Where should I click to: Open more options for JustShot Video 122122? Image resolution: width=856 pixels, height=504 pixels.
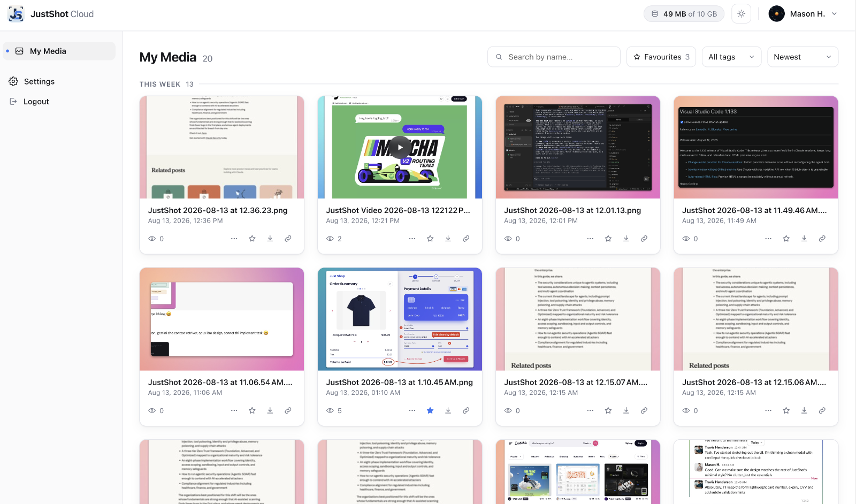(412, 239)
